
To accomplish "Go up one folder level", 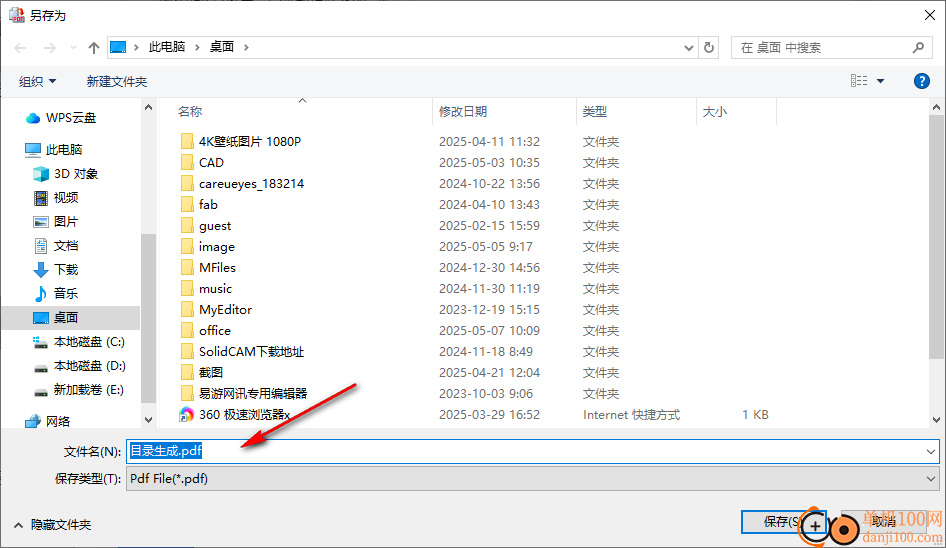I will [94, 48].
